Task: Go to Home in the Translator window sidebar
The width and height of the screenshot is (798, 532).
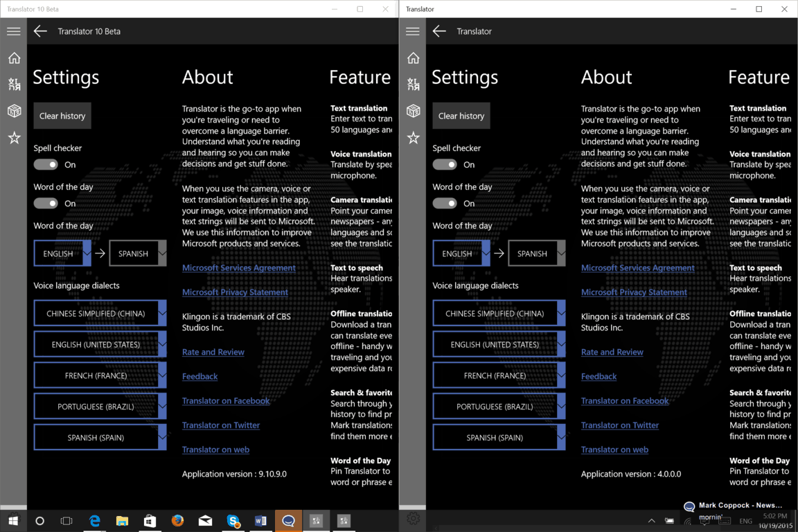Action: (414, 58)
